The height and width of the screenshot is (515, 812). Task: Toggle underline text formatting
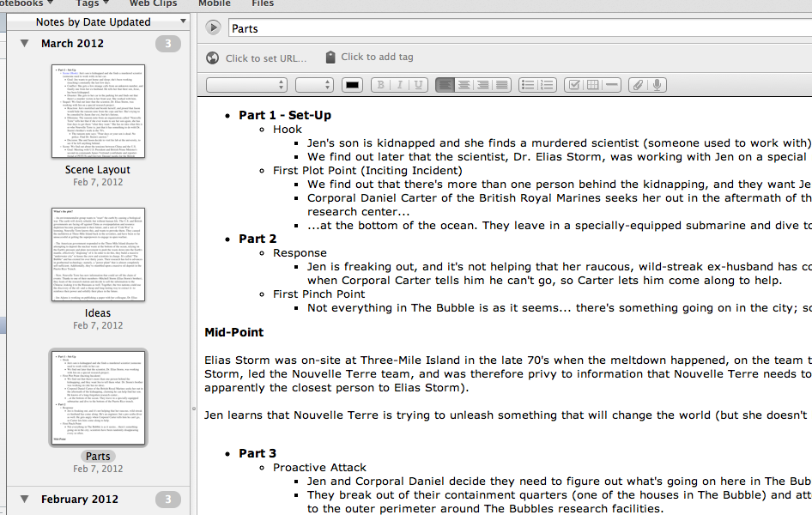tap(418, 85)
